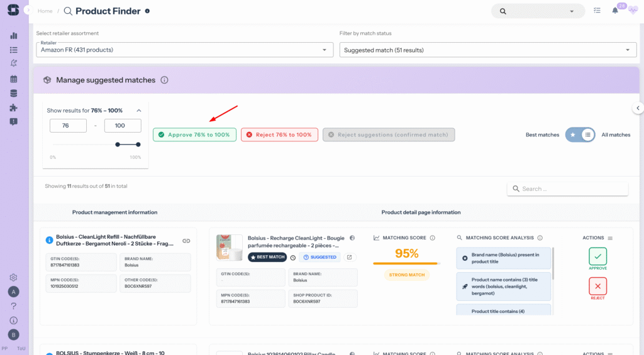The height and width of the screenshot is (355, 644).
Task: Open the Actions hamburger menu
Action: pyautogui.click(x=609, y=238)
